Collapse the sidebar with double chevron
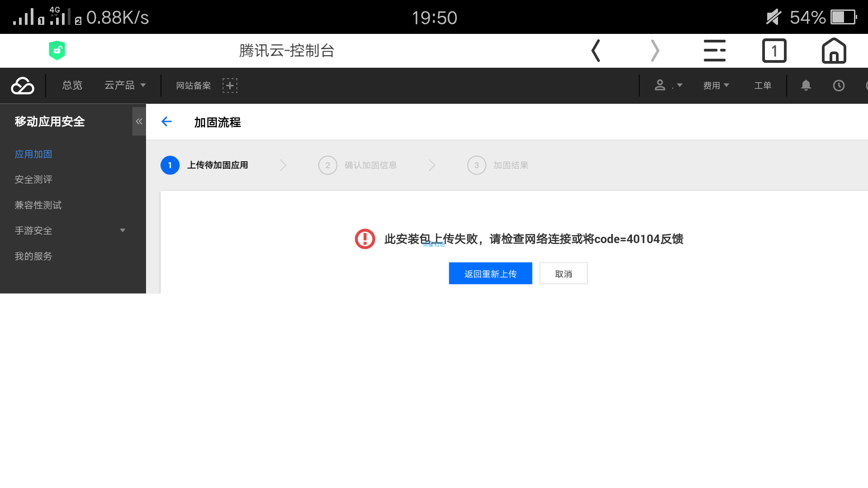 139,121
